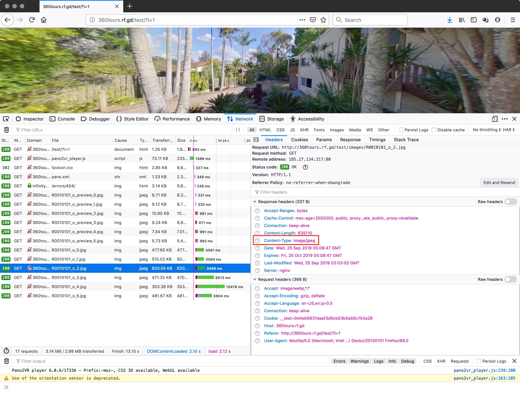This screenshot has height=420, width=520.
Task: Open the Style Editor panel
Action: [x=132, y=119]
